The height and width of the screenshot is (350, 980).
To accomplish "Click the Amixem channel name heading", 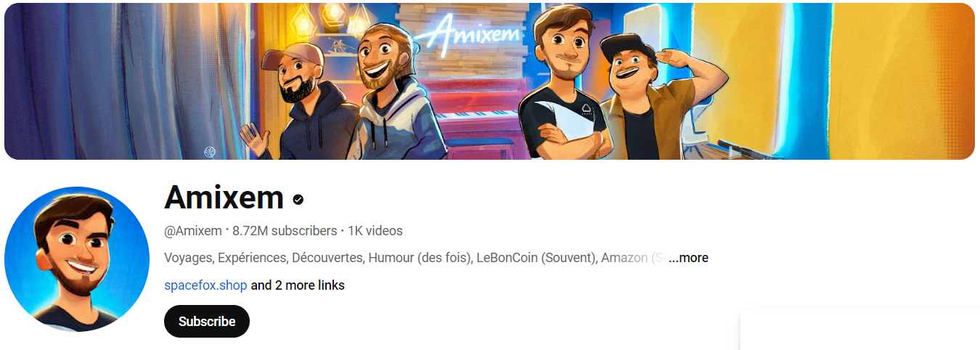I will [x=224, y=198].
